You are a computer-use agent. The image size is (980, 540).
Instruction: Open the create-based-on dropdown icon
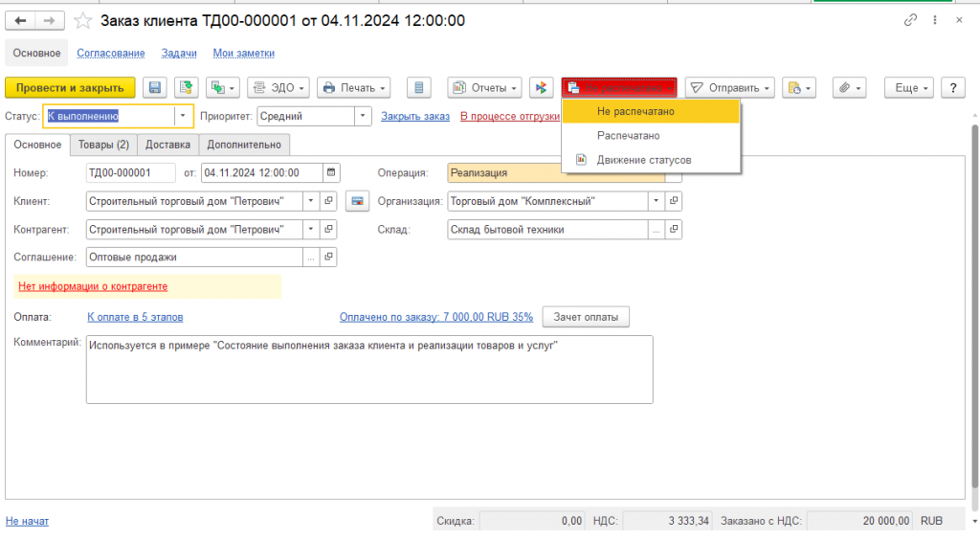coord(222,88)
